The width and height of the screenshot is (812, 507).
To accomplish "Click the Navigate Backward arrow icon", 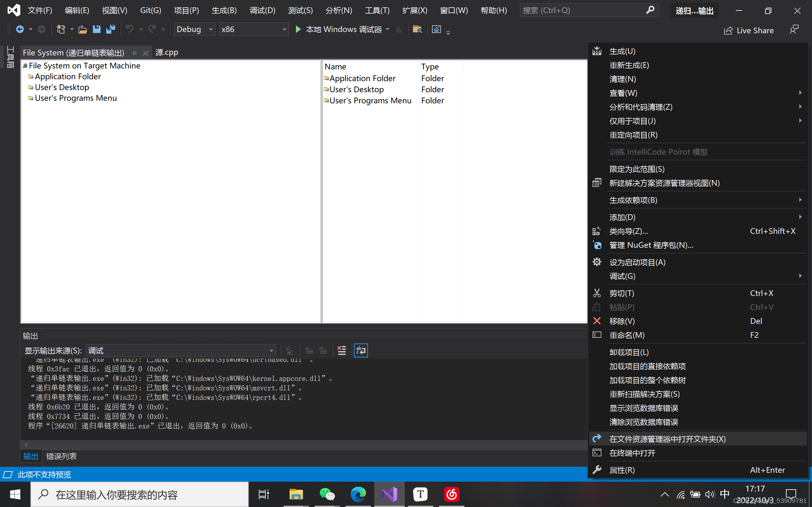I will [20, 29].
